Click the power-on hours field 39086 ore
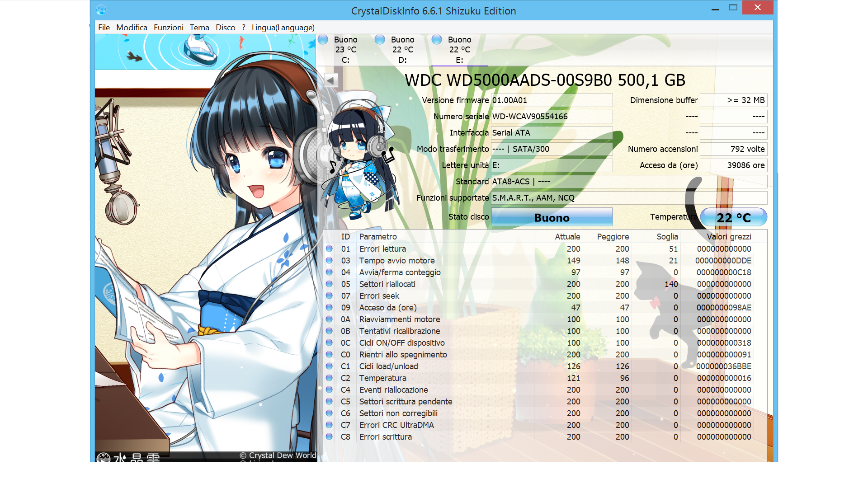This screenshot has height=488, width=868. pos(733,165)
